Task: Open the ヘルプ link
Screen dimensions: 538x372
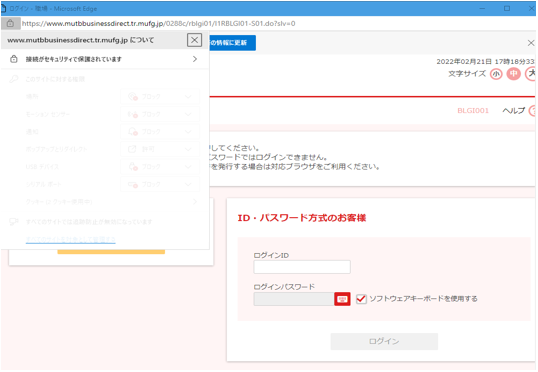Action: tap(513, 111)
